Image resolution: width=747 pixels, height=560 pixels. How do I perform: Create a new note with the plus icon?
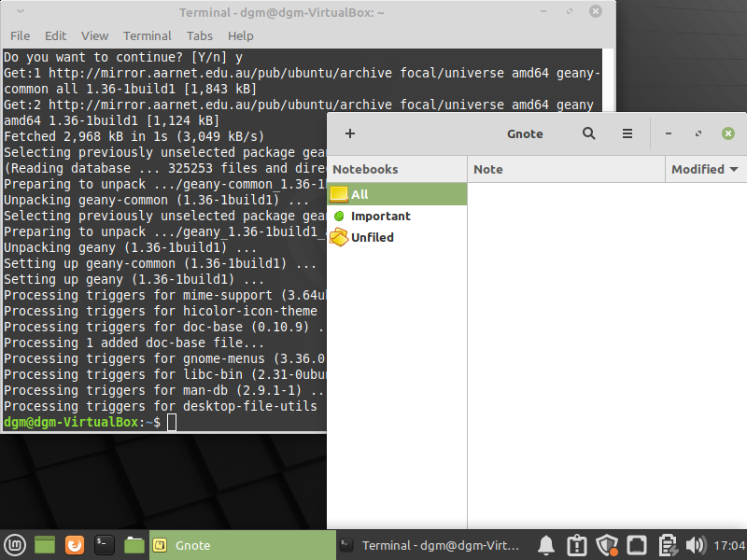click(x=349, y=133)
